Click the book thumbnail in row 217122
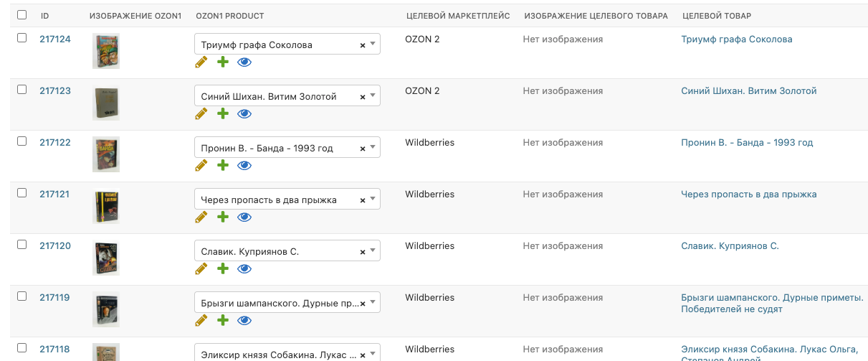Image resolution: width=868 pixels, height=361 pixels. point(105,154)
